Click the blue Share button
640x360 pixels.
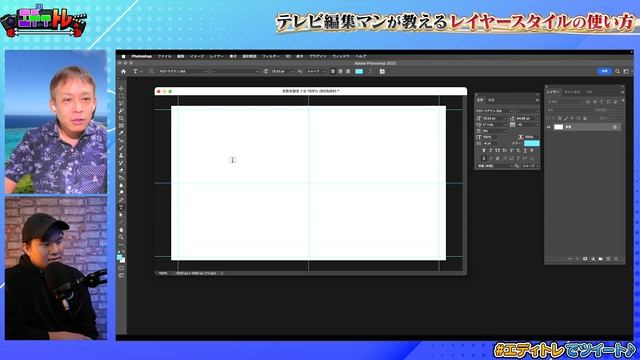(604, 71)
